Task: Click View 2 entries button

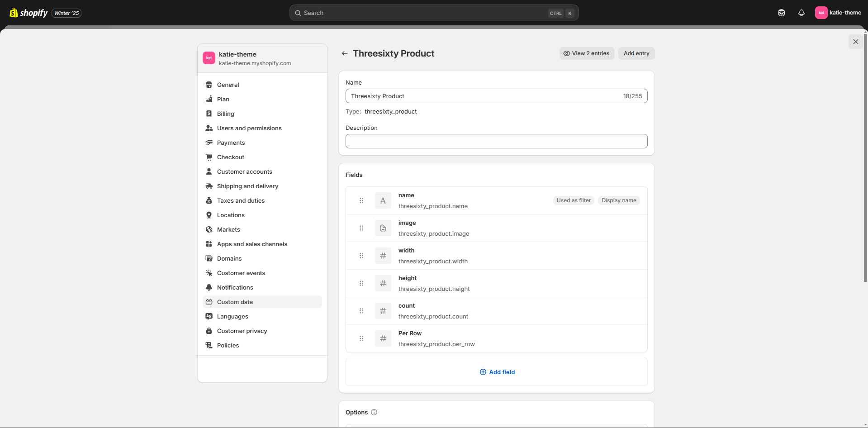Action: (587, 53)
